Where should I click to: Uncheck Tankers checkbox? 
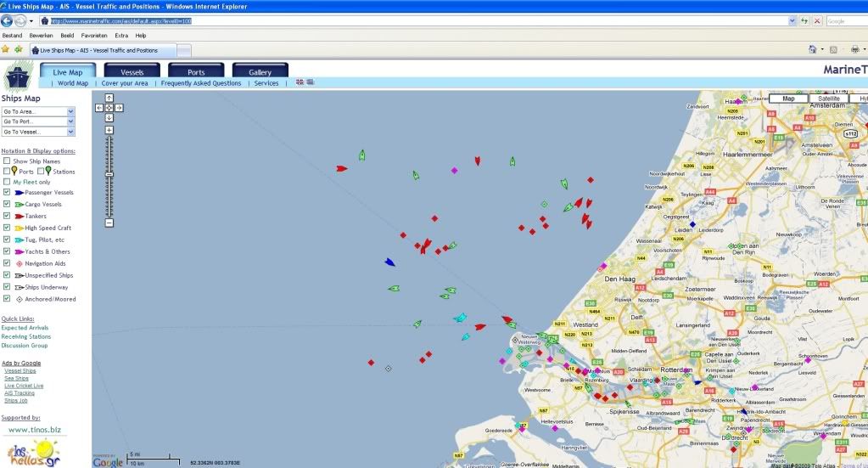7,216
